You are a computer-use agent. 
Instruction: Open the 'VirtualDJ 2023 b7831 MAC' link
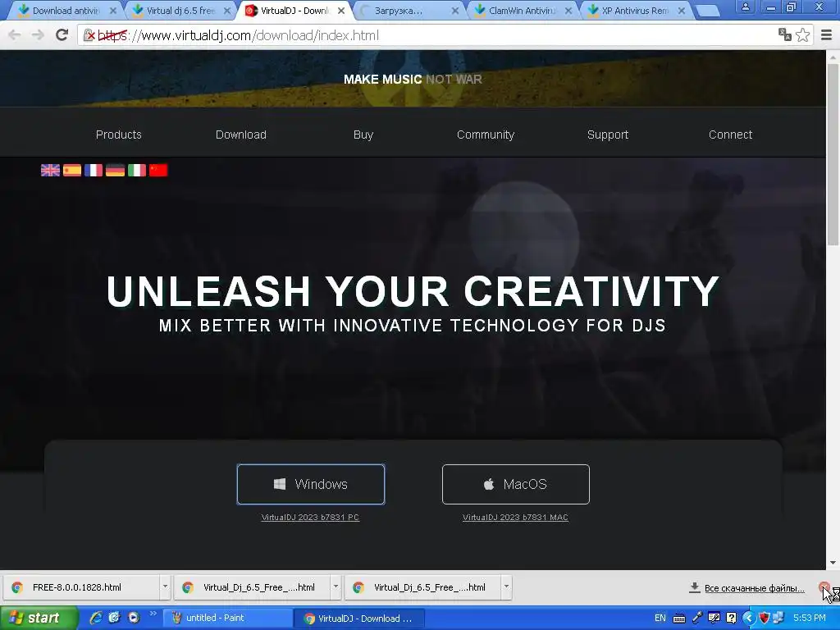point(515,518)
